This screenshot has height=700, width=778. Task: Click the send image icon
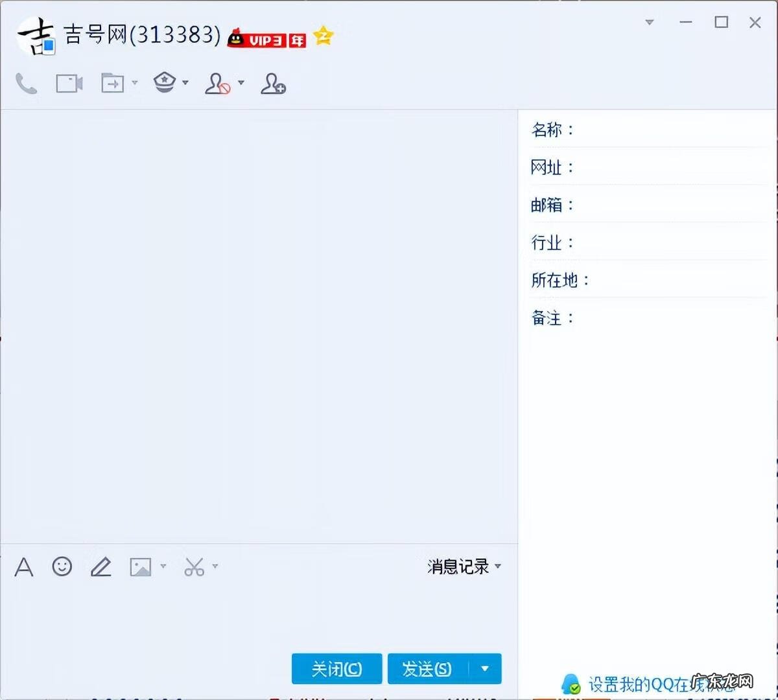tap(141, 566)
